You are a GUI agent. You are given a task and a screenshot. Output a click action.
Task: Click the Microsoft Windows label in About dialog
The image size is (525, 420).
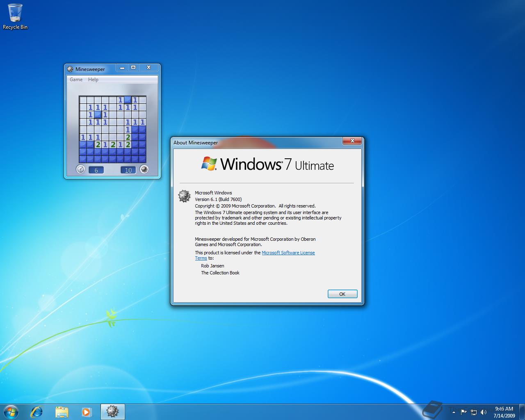213,193
